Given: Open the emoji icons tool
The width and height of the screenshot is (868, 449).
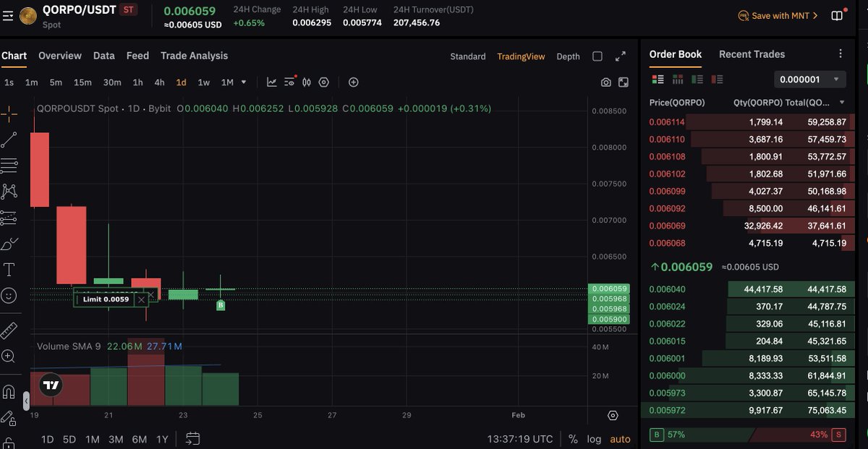Looking at the screenshot, I should pyautogui.click(x=9, y=296).
